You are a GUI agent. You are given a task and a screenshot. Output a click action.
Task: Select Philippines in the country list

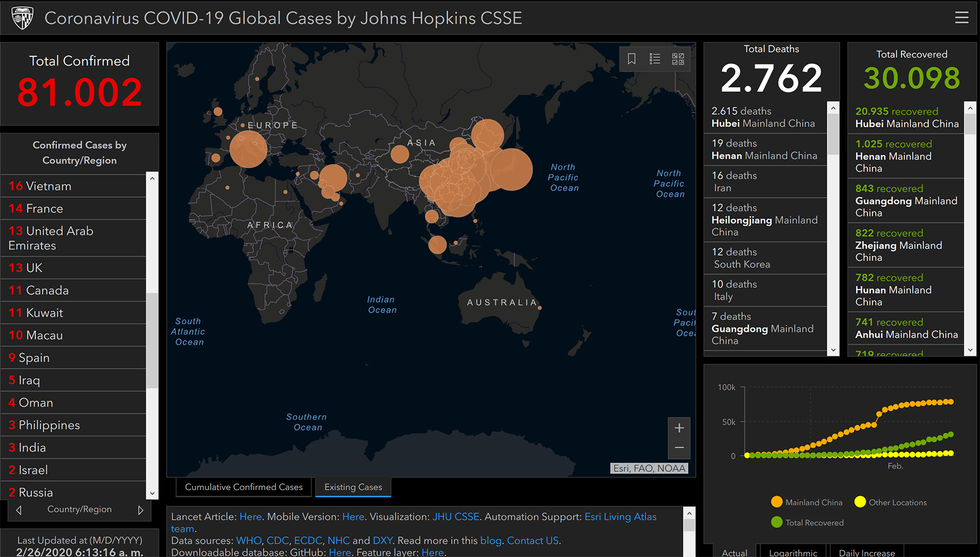[74, 425]
